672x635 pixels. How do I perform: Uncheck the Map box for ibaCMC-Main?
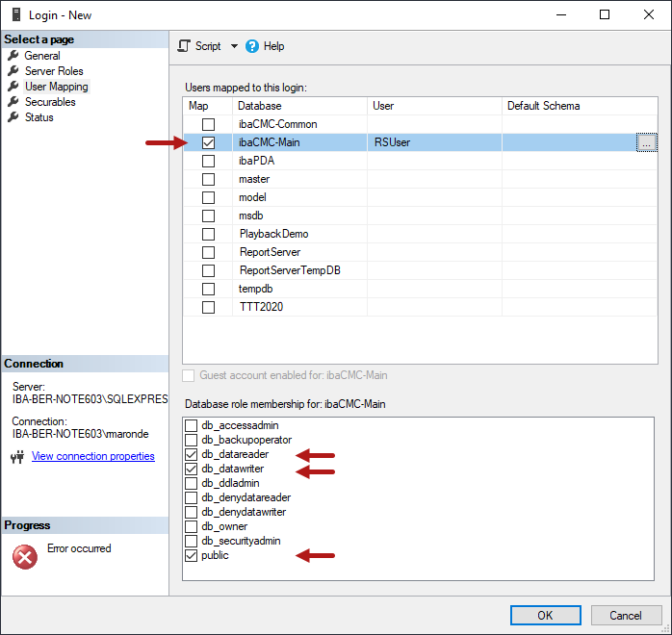point(208,142)
